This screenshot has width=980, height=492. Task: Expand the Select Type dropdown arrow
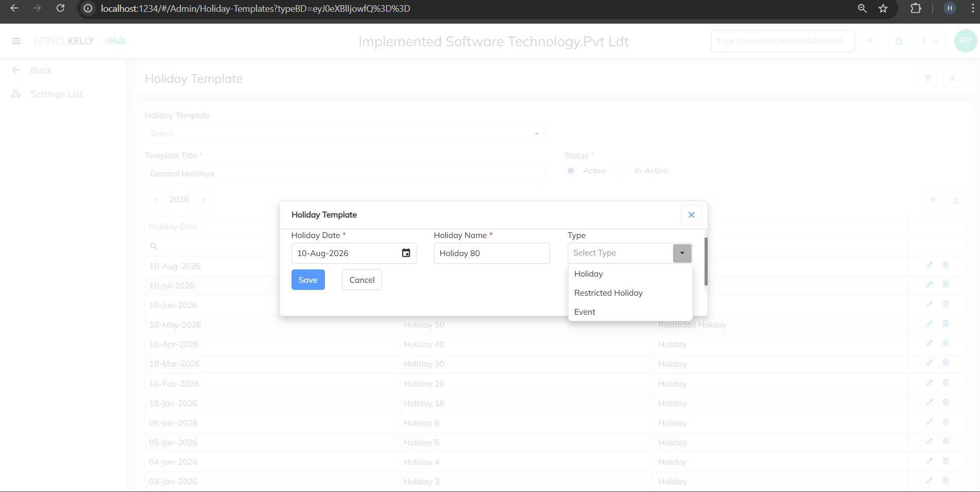[682, 253]
